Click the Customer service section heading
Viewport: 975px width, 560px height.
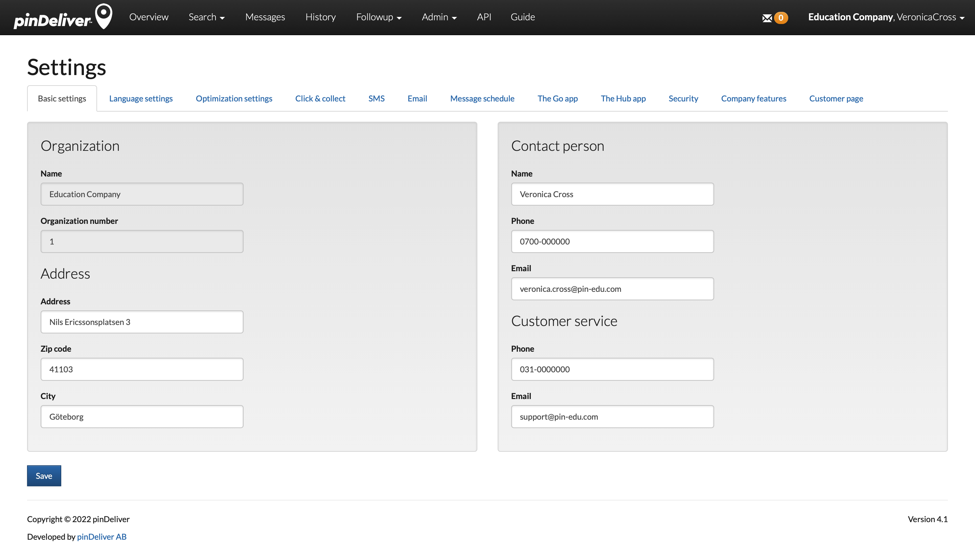click(x=564, y=321)
